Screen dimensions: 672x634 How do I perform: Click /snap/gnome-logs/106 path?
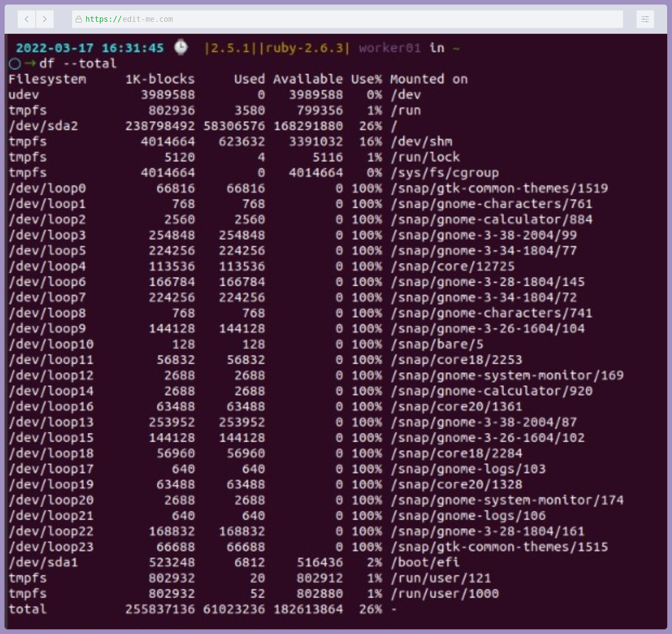468,516
